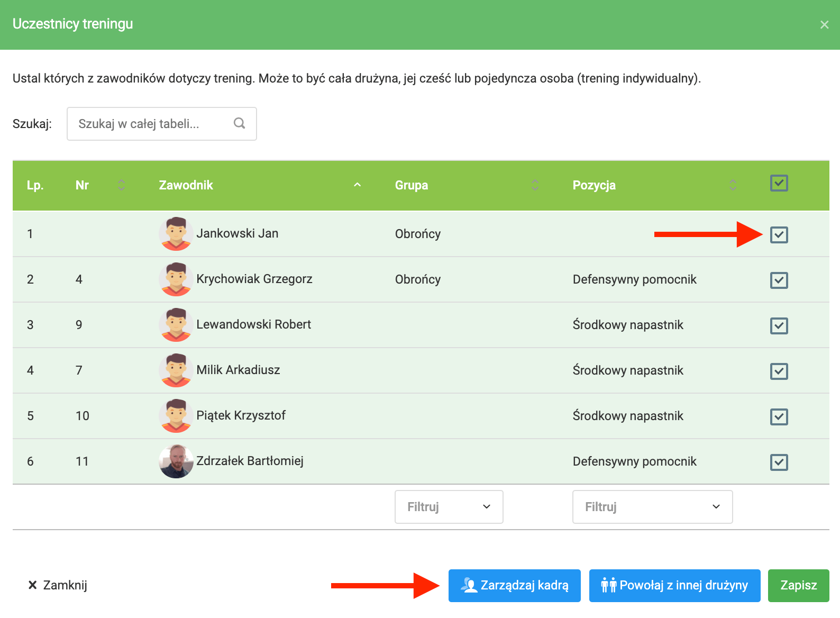The image size is (840, 618).
Task: Click the search magnifier icon
Action: [239, 123]
